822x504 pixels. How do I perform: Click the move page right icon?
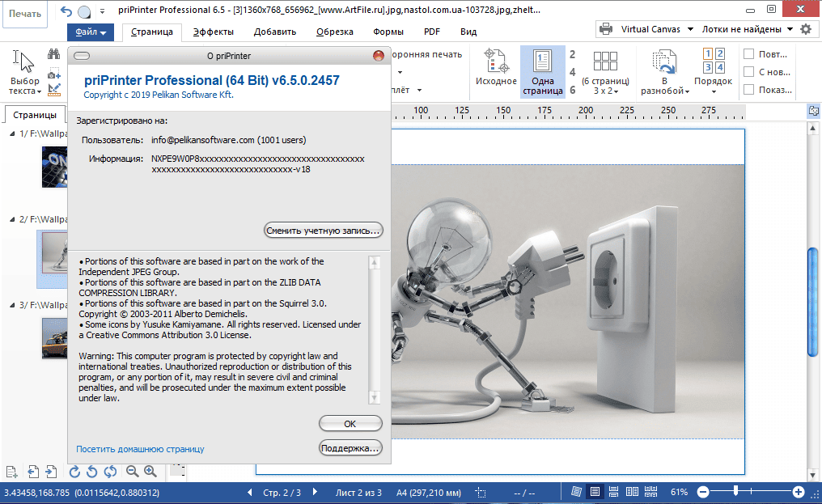[51, 472]
